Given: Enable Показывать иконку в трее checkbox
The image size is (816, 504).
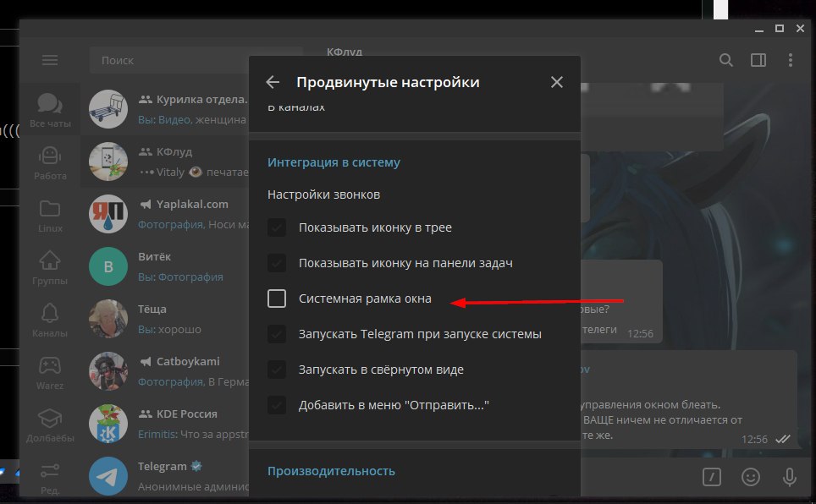Looking at the screenshot, I should 277,227.
